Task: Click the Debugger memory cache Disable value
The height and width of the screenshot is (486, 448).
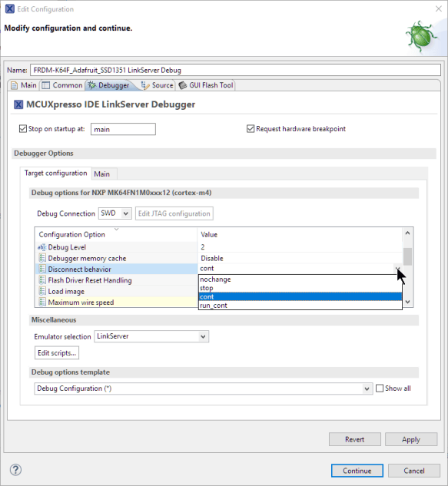Action: (x=212, y=258)
